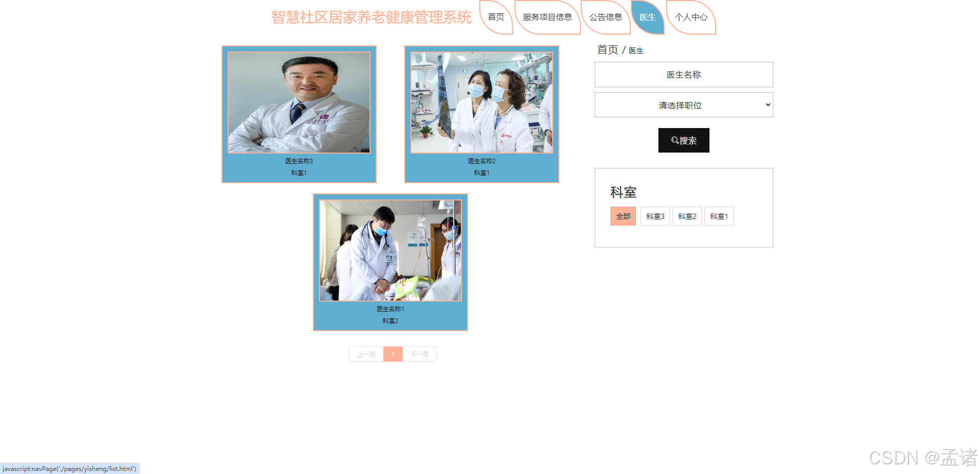Select the 医生 navigation tab

tap(647, 17)
